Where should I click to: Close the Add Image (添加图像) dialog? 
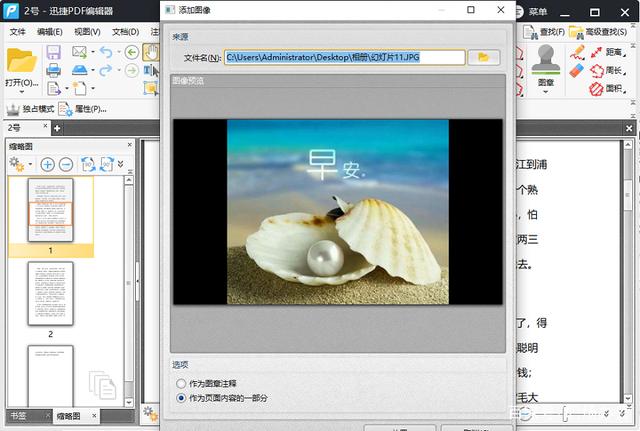501,10
